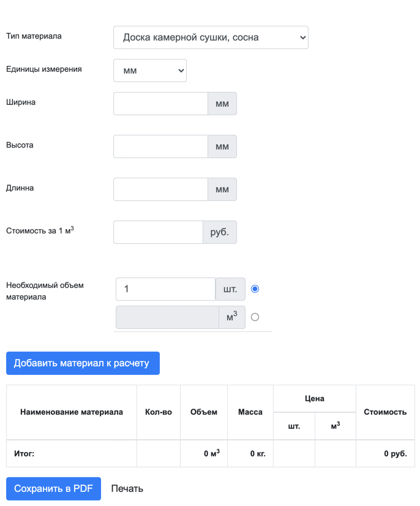The width and height of the screenshot is (420, 506).
Task: Click the 'руб.' unit label addon
Action: coord(219,232)
